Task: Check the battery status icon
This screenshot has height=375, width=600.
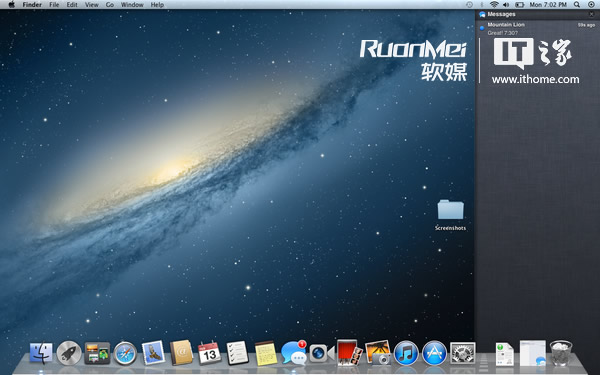Action: (x=520, y=5)
